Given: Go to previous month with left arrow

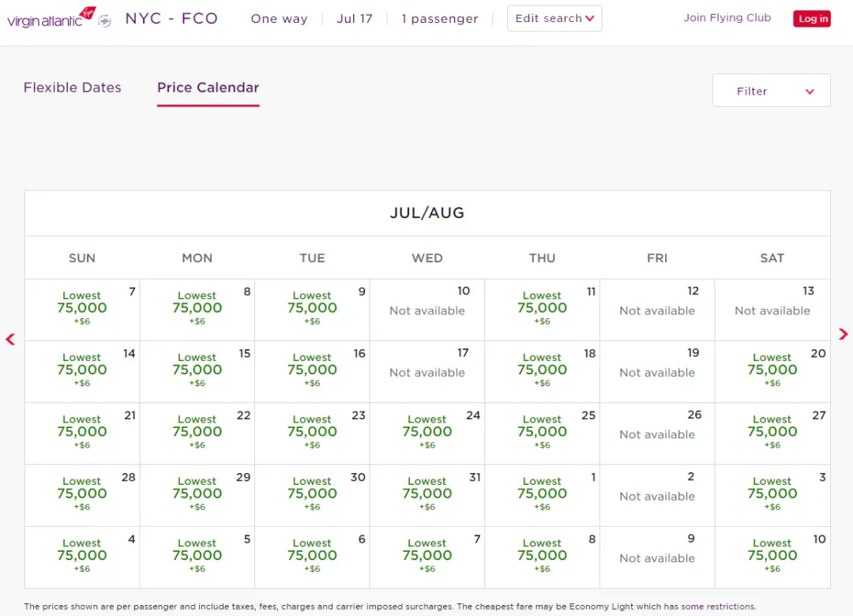Looking at the screenshot, I should tap(10, 340).
